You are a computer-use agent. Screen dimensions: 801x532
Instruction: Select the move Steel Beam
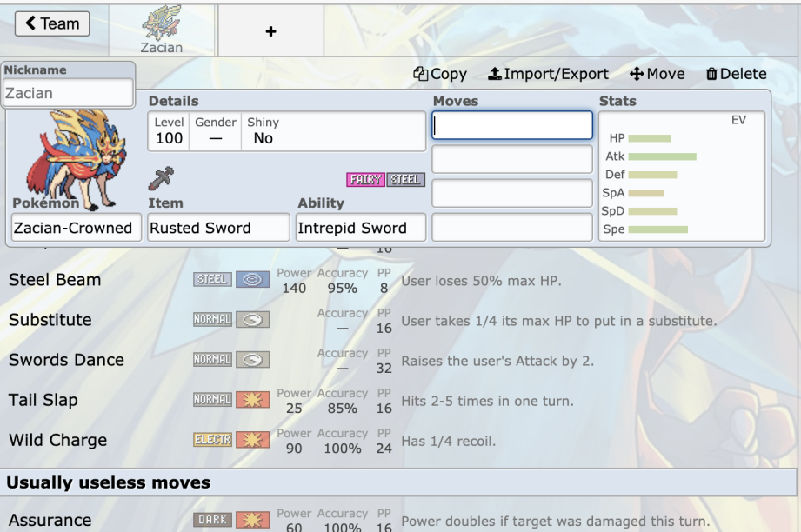pyautogui.click(x=55, y=280)
